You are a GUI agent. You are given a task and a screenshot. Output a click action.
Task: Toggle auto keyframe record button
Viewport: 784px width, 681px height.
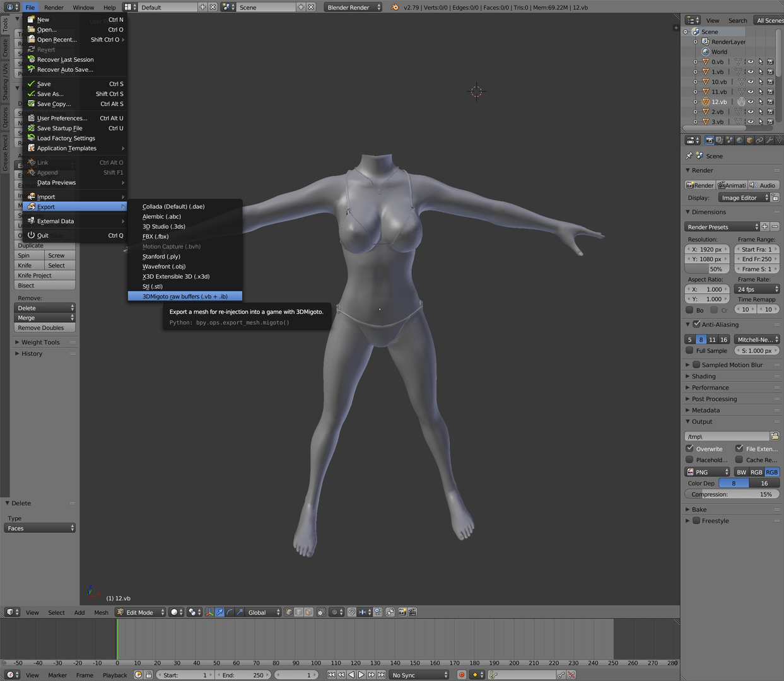(461, 675)
